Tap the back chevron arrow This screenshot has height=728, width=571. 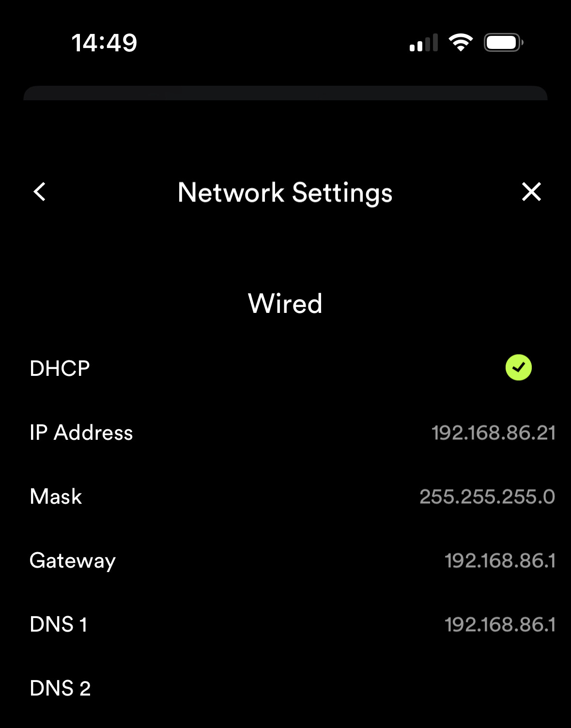tap(40, 192)
